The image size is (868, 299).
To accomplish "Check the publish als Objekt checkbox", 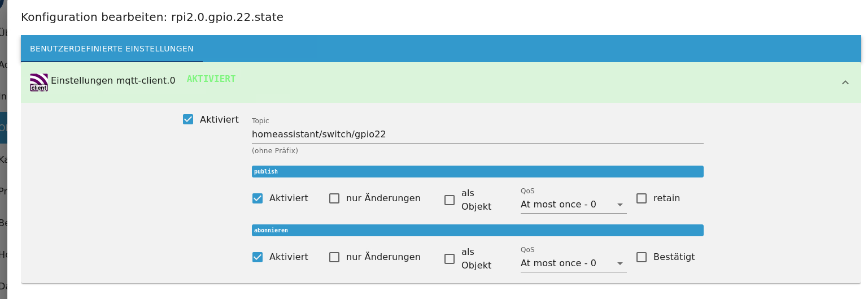I will point(450,200).
